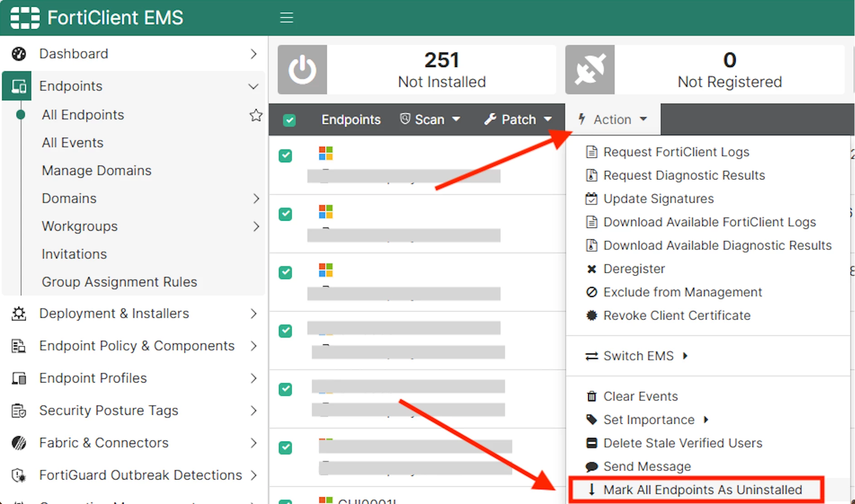
Task: Open the Scan dropdown menu
Action: [x=430, y=119]
